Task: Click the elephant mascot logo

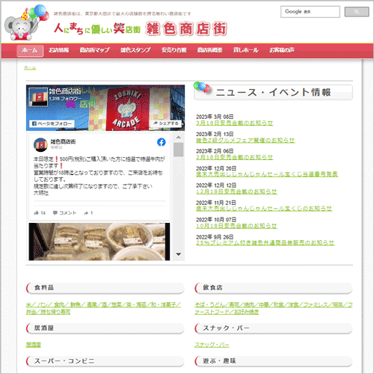Action: [x=26, y=22]
